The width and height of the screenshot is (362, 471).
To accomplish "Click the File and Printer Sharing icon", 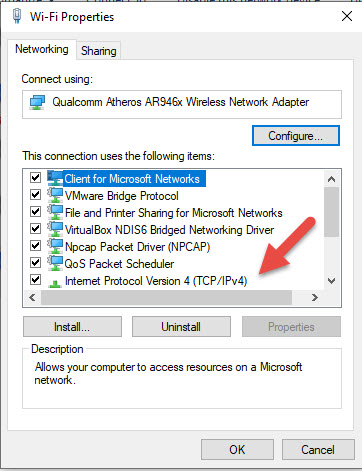I will (55, 212).
